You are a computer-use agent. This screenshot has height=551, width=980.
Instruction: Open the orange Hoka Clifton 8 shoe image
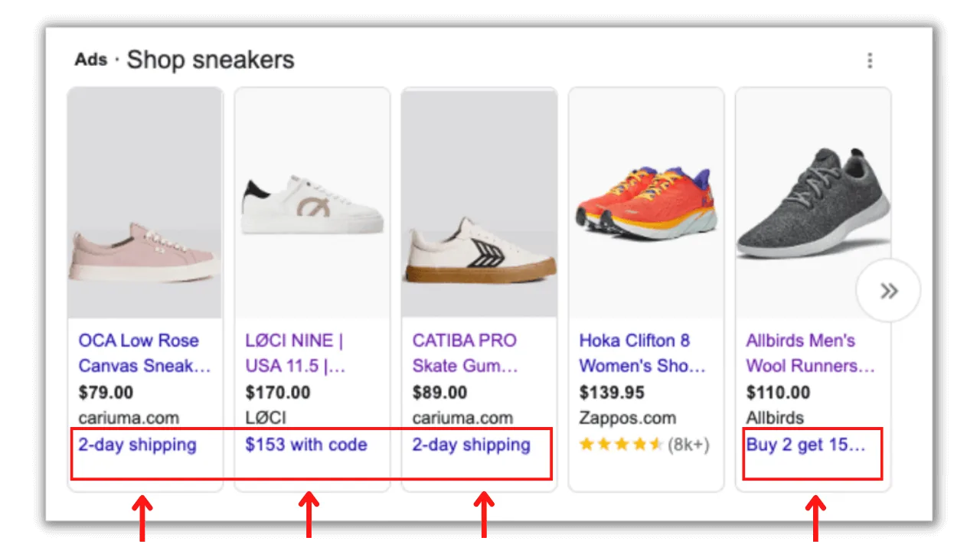(646, 203)
